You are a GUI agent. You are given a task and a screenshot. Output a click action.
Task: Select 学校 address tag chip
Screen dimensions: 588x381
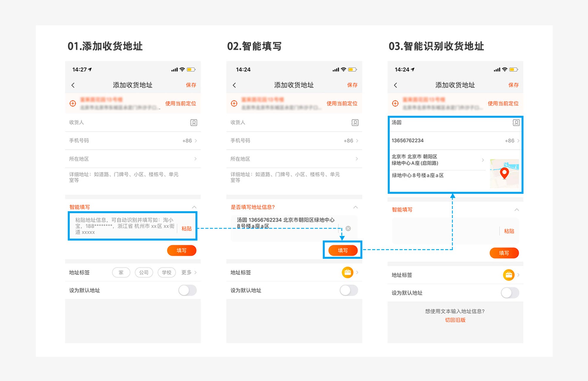166,272
